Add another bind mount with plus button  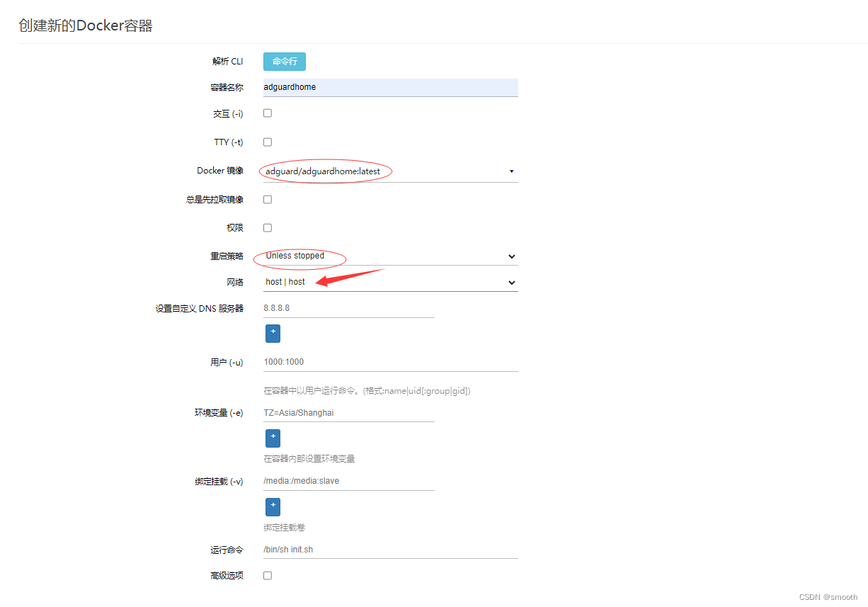pyautogui.click(x=273, y=506)
